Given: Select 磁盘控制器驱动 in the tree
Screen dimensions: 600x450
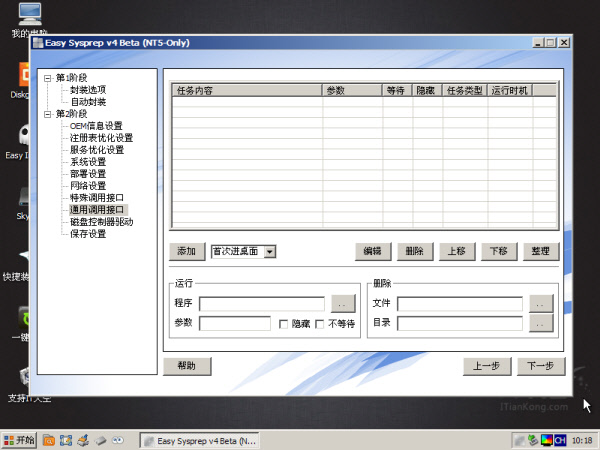Looking at the screenshot, I should click(x=101, y=222).
